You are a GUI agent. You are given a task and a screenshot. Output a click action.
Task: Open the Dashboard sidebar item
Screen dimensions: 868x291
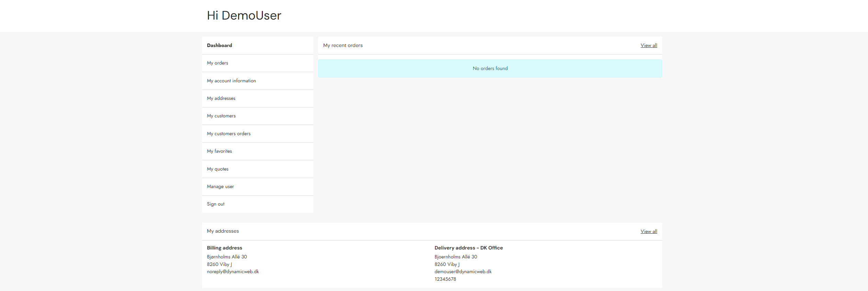(219, 45)
